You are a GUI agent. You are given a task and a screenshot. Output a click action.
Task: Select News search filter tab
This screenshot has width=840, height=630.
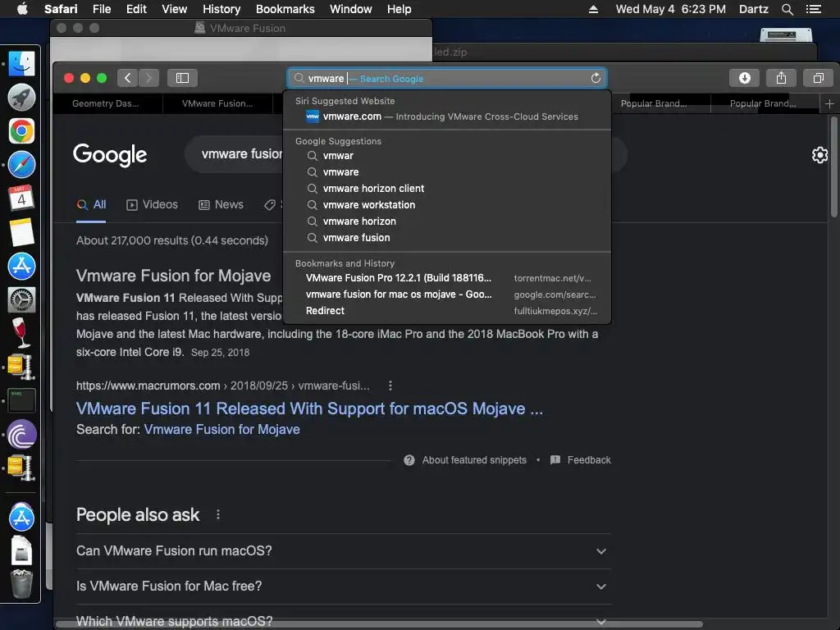221,204
